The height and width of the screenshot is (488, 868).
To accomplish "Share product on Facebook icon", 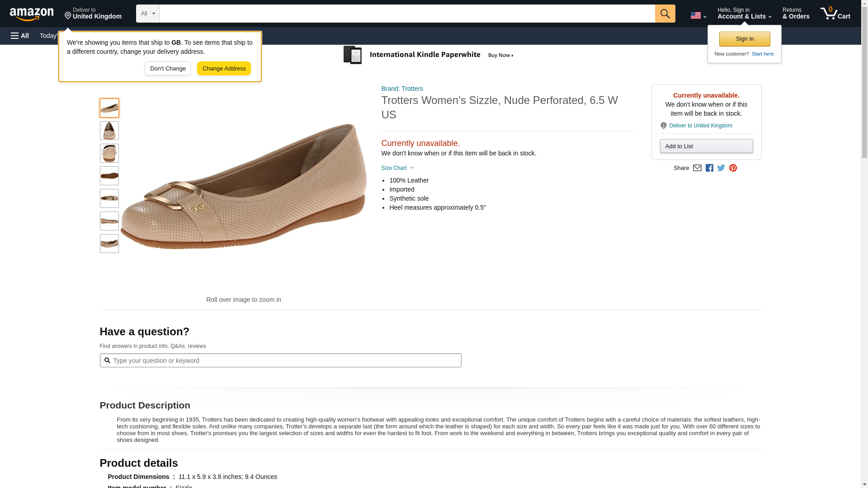I will pyautogui.click(x=709, y=168).
